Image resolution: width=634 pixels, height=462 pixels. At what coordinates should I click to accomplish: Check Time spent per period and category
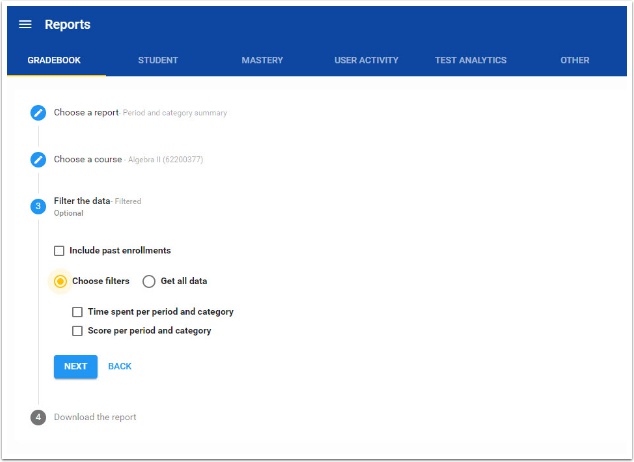pos(77,312)
